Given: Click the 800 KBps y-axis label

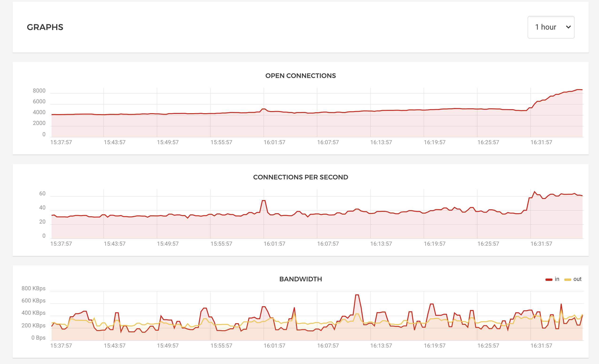Looking at the screenshot, I should [x=34, y=288].
